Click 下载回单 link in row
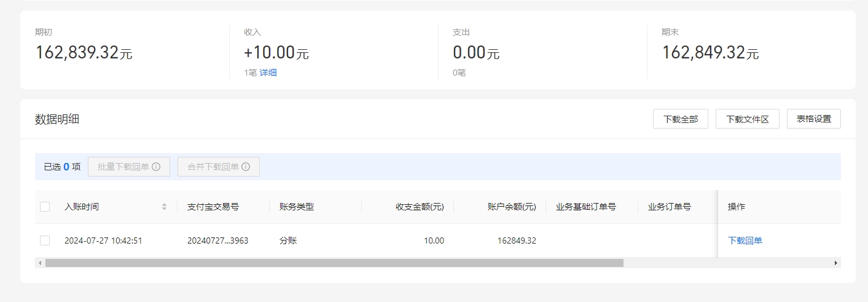The height and width of the screenshot is (302, 868). pyautogui.click(x=745, y=240)
